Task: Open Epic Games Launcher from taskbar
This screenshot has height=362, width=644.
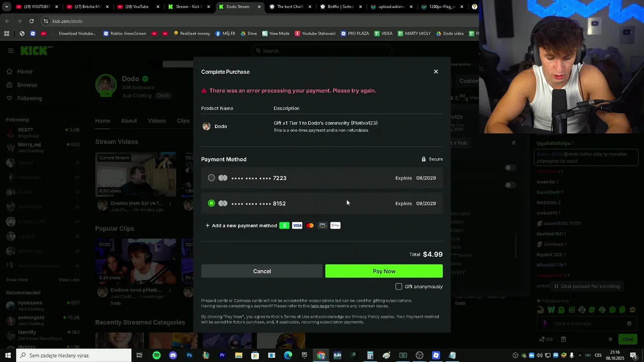Action: pyautogui.click(x=304, y=355)
